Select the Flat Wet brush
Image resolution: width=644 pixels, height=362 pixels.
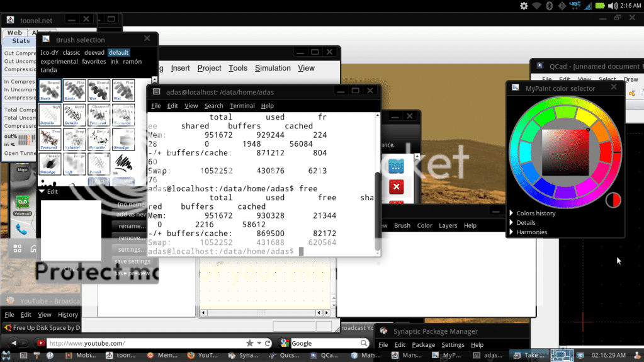pos(123,91)
